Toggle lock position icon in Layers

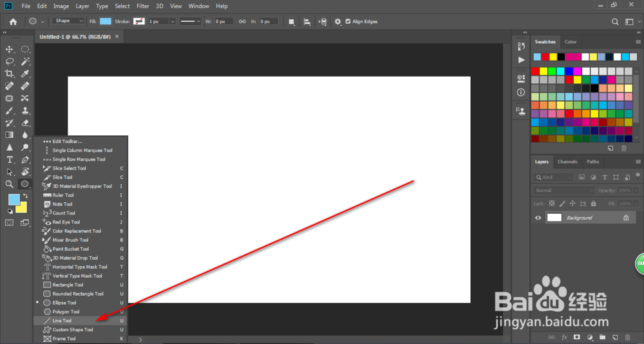[573, 204]
